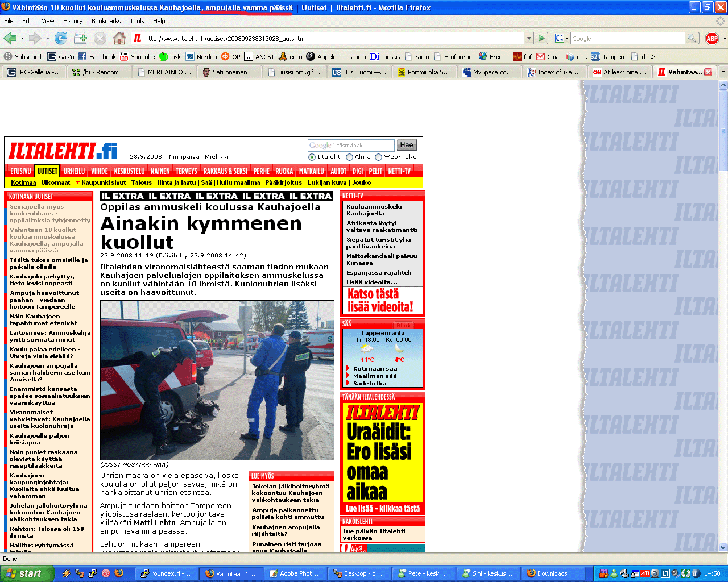Switch to the MySpace.com tab
The width and height of the screenshot is (728, 582).
point(488,72)
